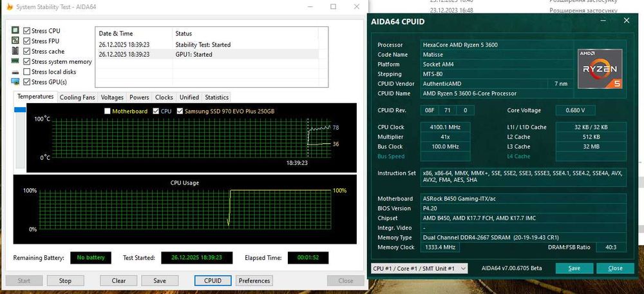Open the Cooling Fans tab
The height and width of the screenshot is (294, 644).
pos(77,97)
